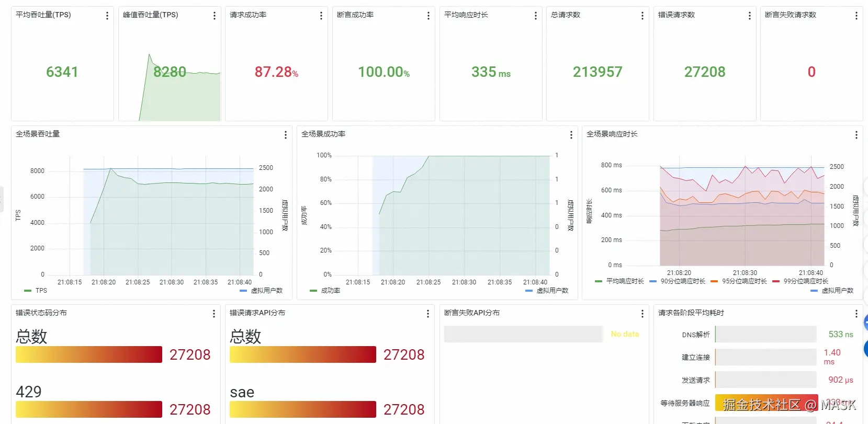Image resolution: width=868 pixels, height=424 pixels.
Task: Open the 请求各阶段平均耗时 panel three-dot menu
Action: pos(856,314)
